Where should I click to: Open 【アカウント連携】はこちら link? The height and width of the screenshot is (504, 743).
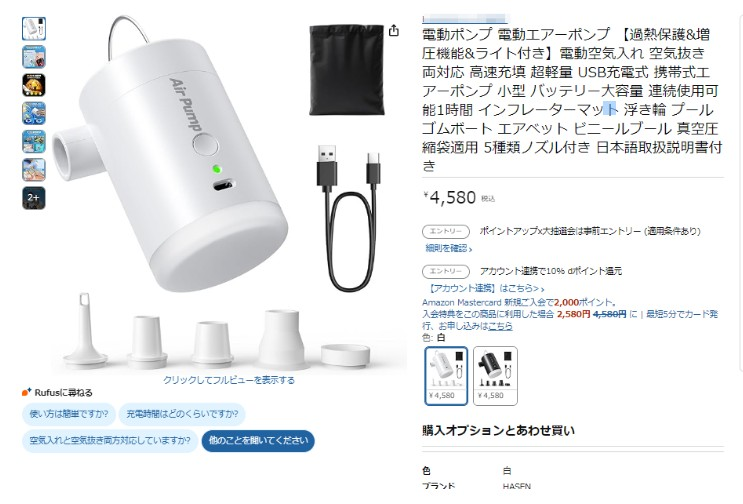pyautogui.click(x=487, y=288)
